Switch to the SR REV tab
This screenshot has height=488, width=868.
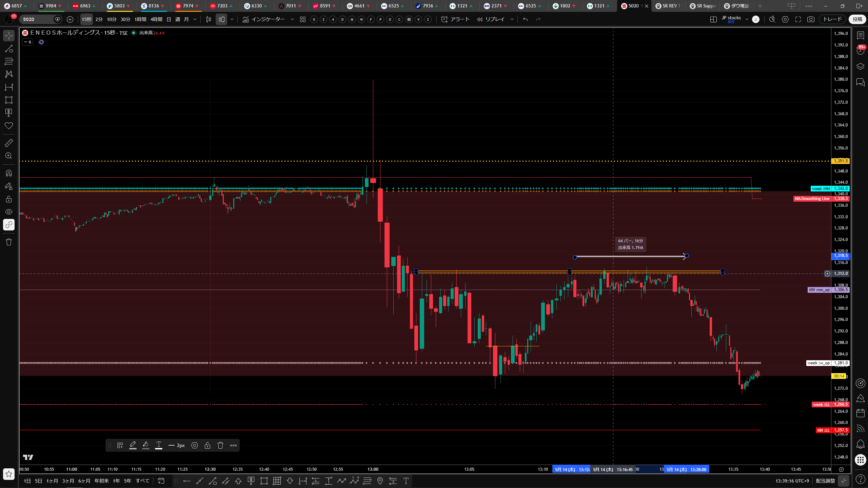click(668, 6)
